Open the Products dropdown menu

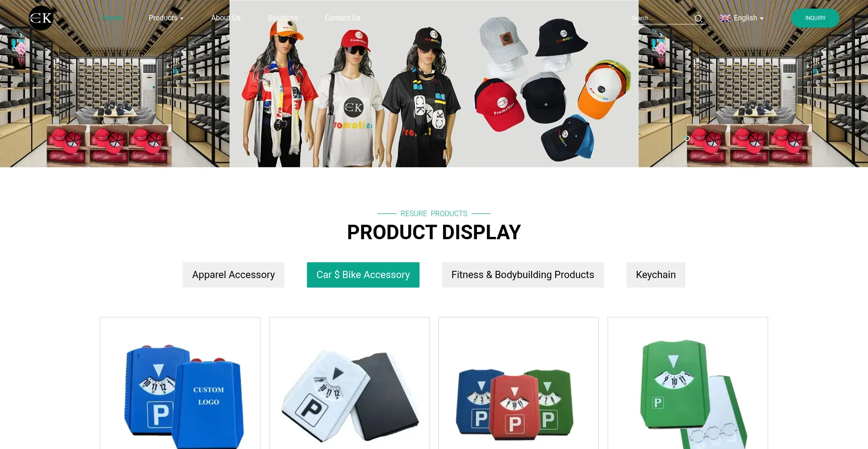click(x=166, y=18)
